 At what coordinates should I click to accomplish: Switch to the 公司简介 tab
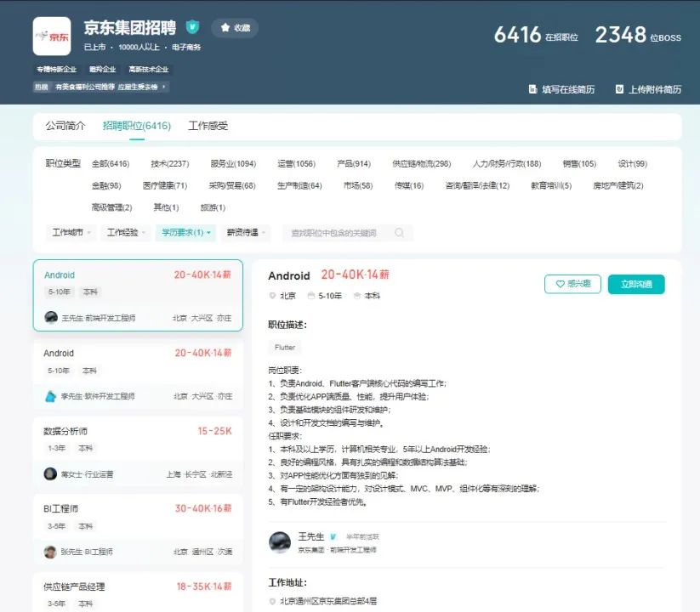[x=65, y=126]
